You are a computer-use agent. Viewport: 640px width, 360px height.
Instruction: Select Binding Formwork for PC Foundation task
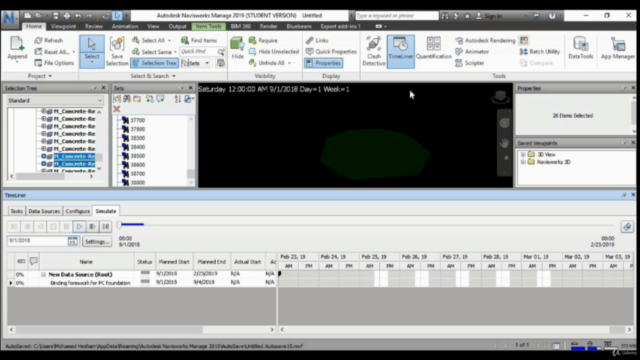(x=90, y=283)
